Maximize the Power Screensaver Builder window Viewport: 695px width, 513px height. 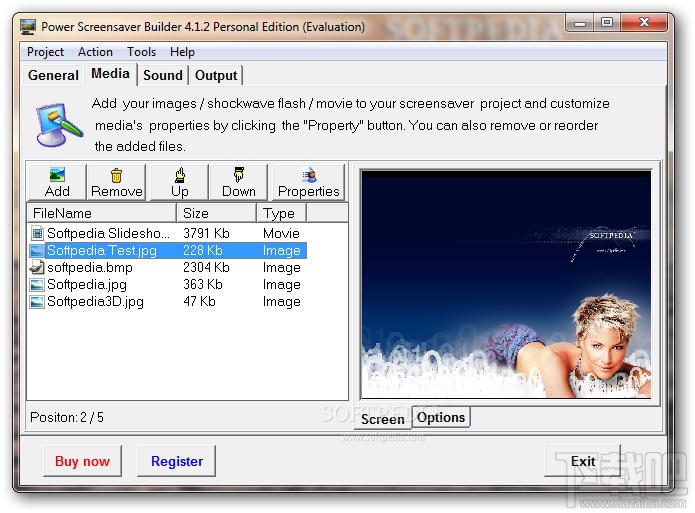607,23
